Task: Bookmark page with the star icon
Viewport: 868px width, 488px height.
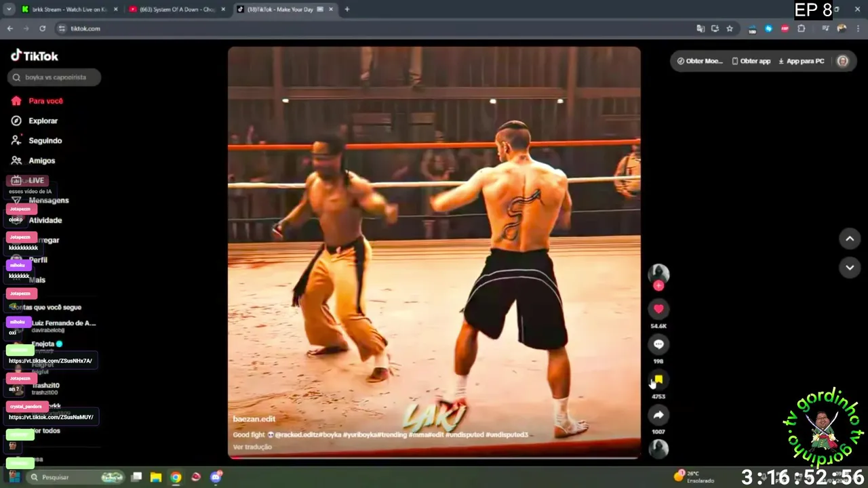Action: pyautogui.click(x=730, y=28)
